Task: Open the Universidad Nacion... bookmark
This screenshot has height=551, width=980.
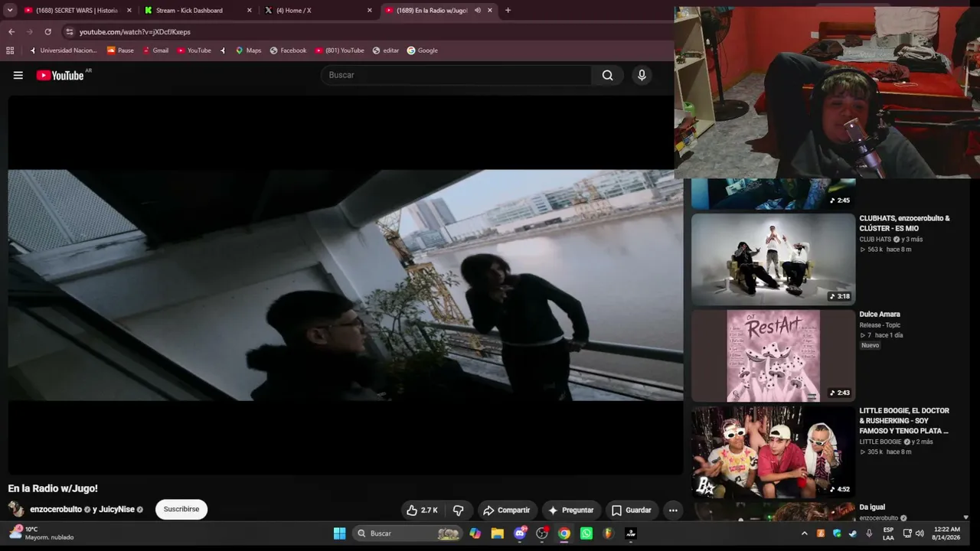Action: [x=62, y=51]
